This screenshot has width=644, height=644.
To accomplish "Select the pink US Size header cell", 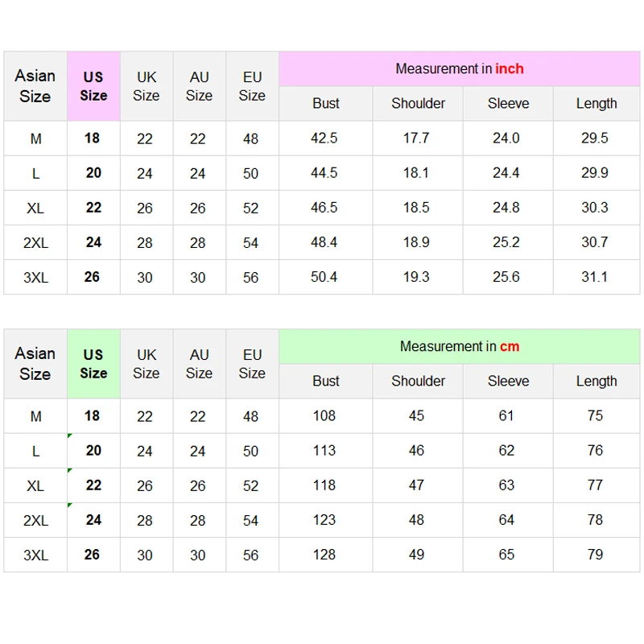I will tap(93, 86).
